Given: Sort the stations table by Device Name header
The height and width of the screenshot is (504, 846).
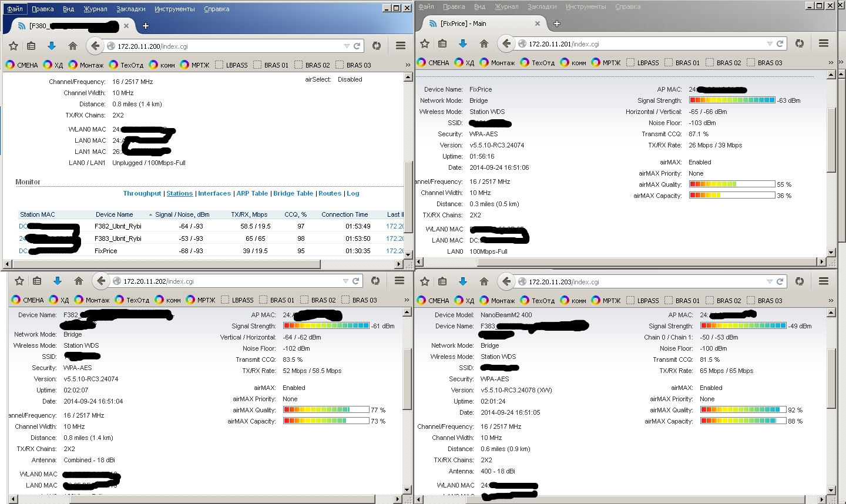Looking at the screenshot, I should coord(115,214).
